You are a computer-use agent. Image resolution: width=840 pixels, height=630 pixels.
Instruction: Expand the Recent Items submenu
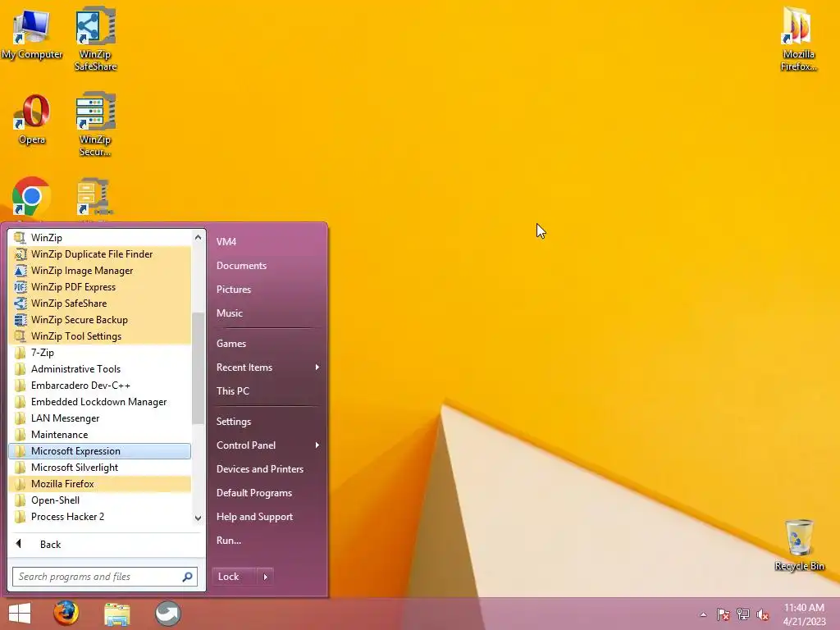(x=267, y=367)
